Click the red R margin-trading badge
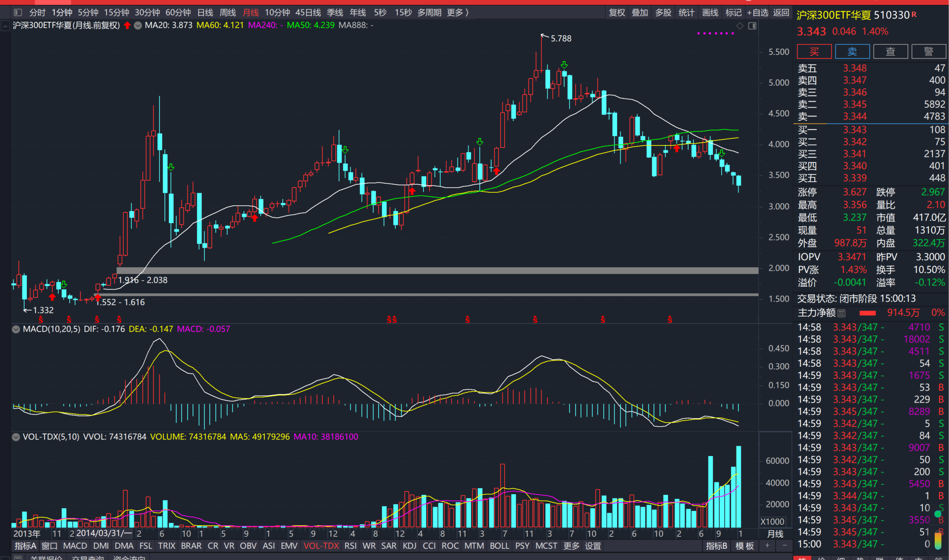The height and width of the screenshot is (560, 949). [914, 14]
